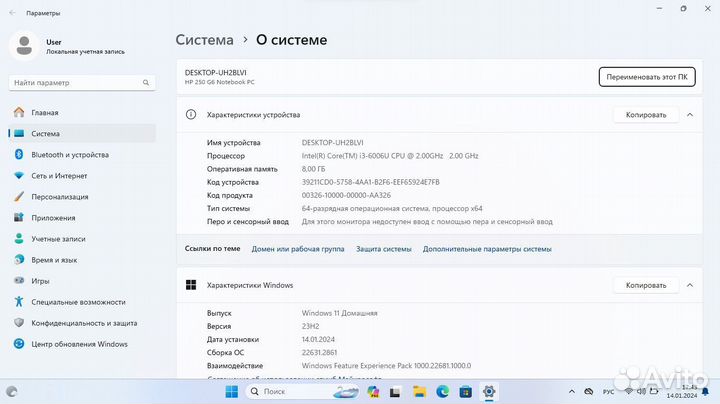Select HP 250 G6 Notebook PC text

point(219,82)
